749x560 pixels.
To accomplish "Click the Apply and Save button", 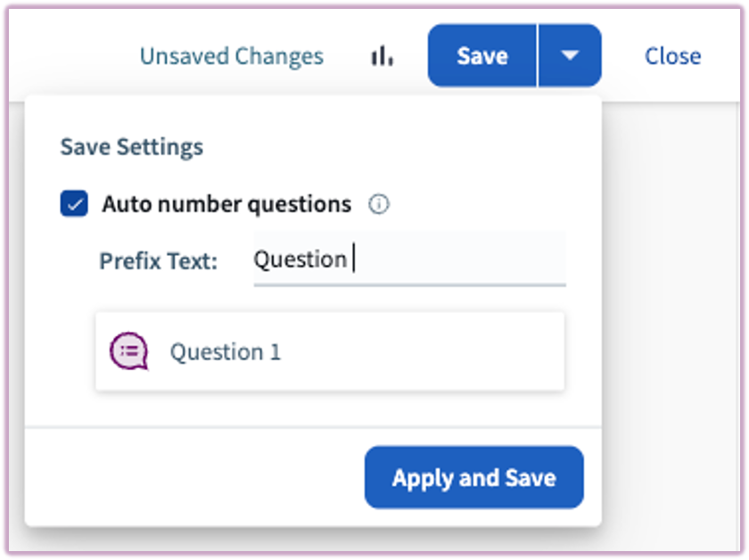I will [473, 477].
